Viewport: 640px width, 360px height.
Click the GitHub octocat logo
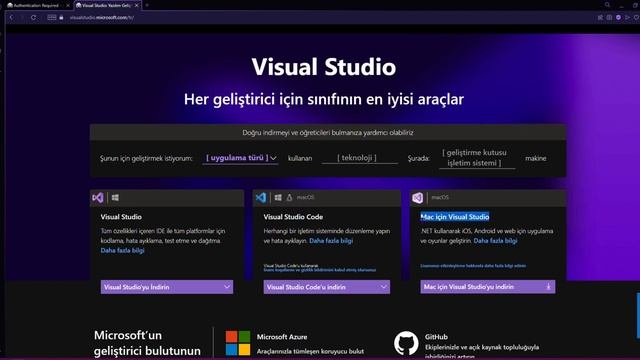[406, 343]
